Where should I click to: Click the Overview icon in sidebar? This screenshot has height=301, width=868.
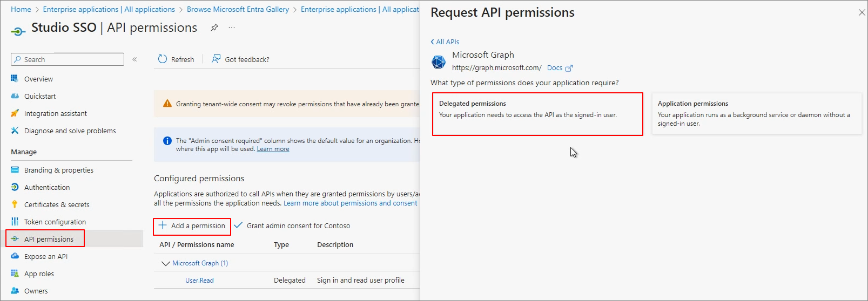point(15,79)
